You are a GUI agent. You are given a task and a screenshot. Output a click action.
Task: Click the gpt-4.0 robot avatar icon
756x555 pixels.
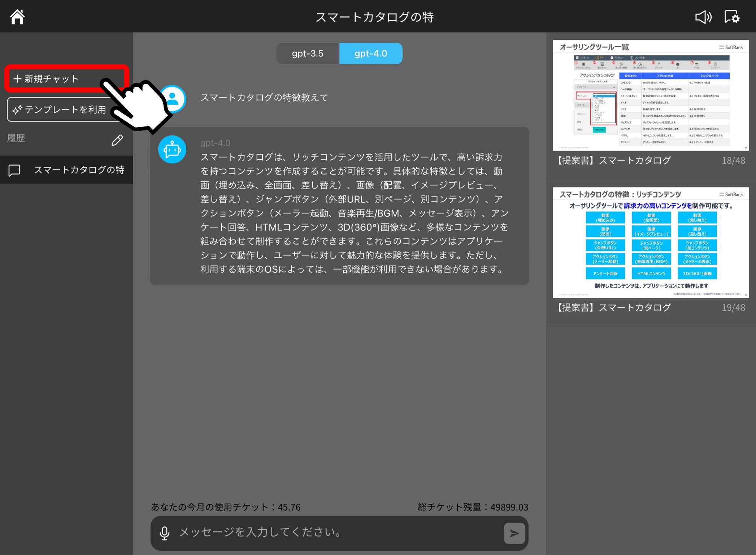click(172, 149)
